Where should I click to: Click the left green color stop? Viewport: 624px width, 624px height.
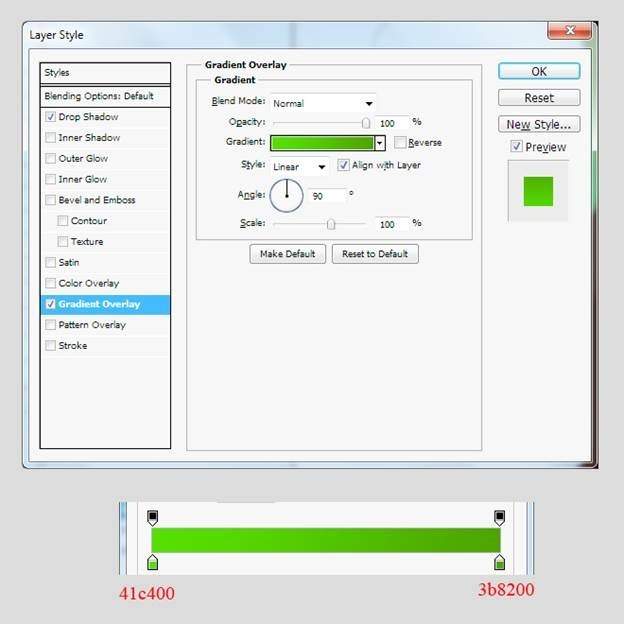click(x=153, y=562)
